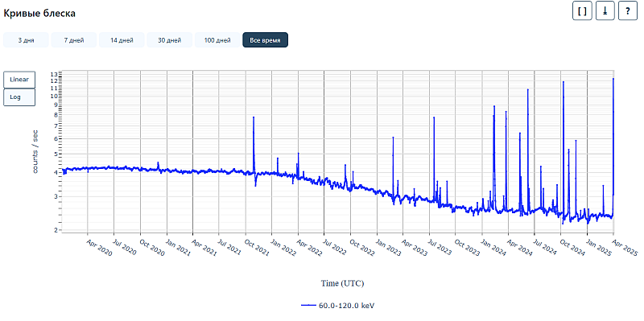Click the fullscreen brackets icon button
The image size is (644, 321).
point(582,11)
